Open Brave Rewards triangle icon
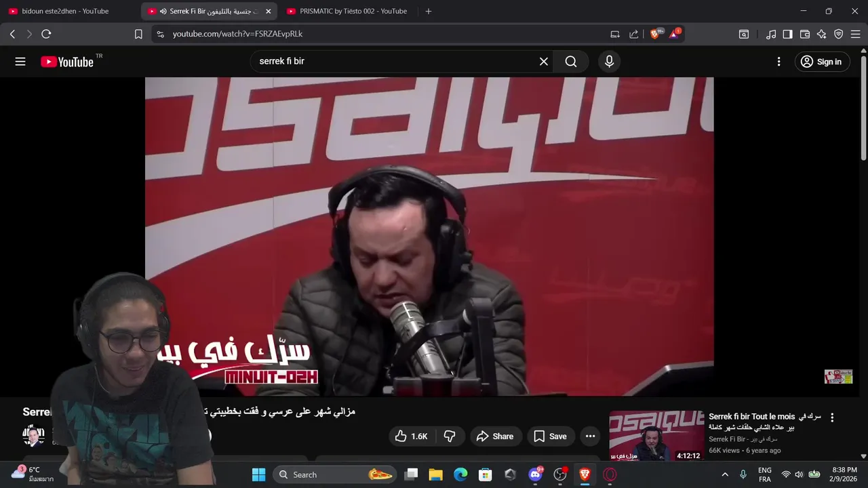 [x=675, y=34]
